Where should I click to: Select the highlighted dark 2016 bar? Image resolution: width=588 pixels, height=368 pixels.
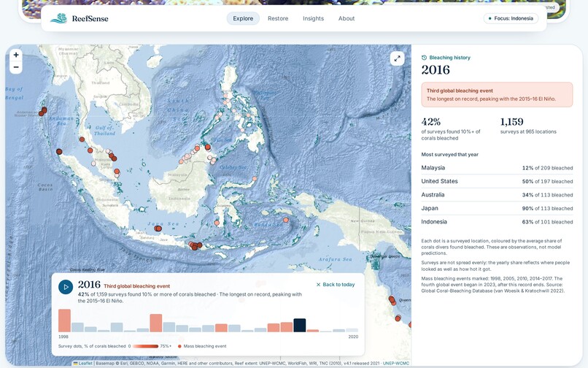300,325
